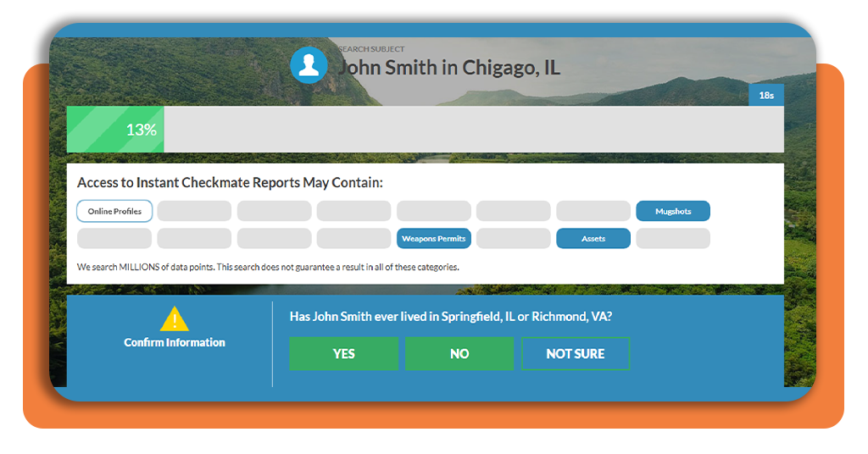This screenshot has height=454, width=868.
Task: Click the blank pill next to Online Profiles
Action: tap(194, 211)
